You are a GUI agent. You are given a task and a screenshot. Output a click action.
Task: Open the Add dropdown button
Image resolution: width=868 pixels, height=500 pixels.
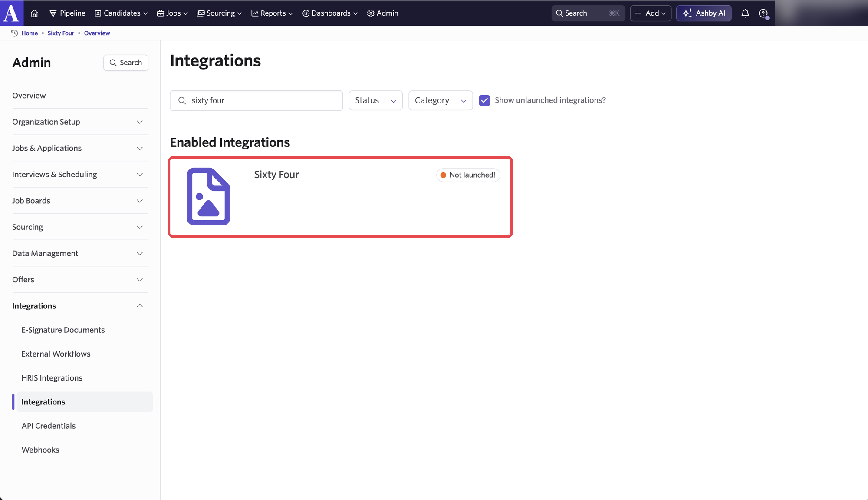tap(651, 13)
